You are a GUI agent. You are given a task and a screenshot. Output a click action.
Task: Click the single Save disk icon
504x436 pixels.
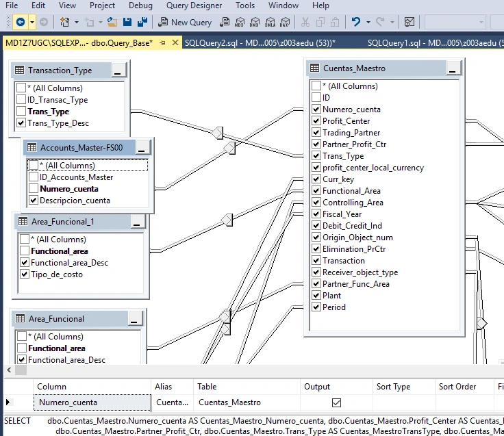(x=127, y=22)
